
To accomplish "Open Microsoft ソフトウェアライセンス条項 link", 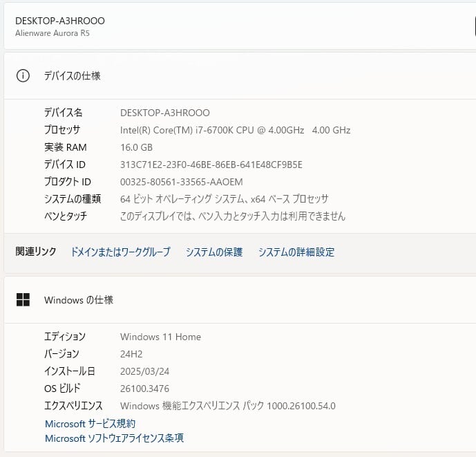I will (114, 438).
